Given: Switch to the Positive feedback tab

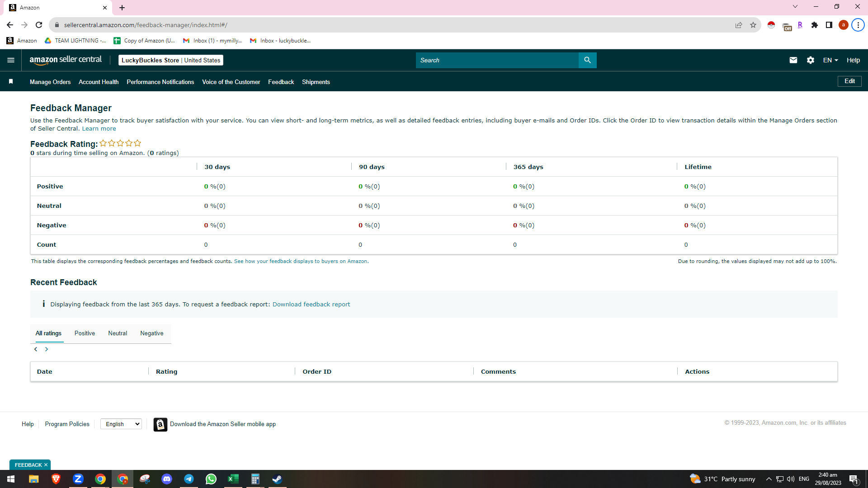Looking at the screenshot, I should (85, 333).
